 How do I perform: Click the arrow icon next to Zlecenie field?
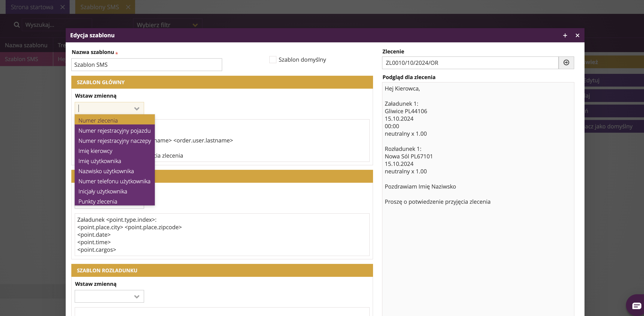point(566,62)
